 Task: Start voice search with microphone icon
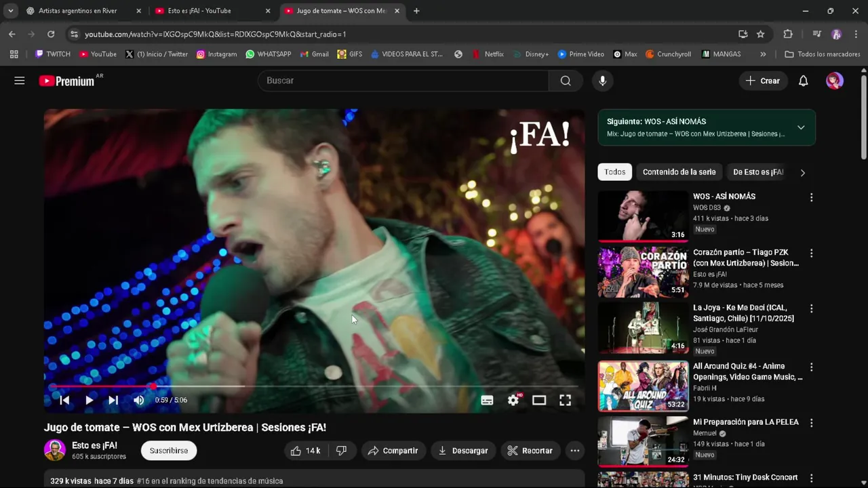coord(602,81)
